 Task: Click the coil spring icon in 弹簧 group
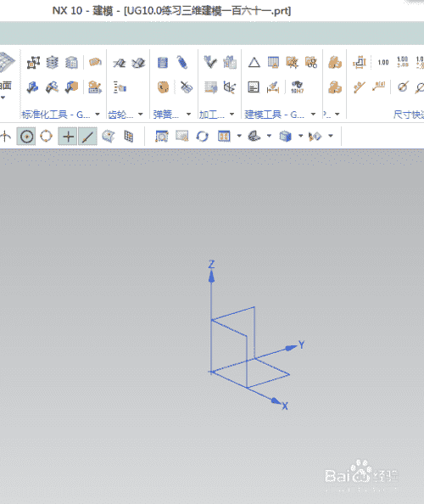coord(182,62)
